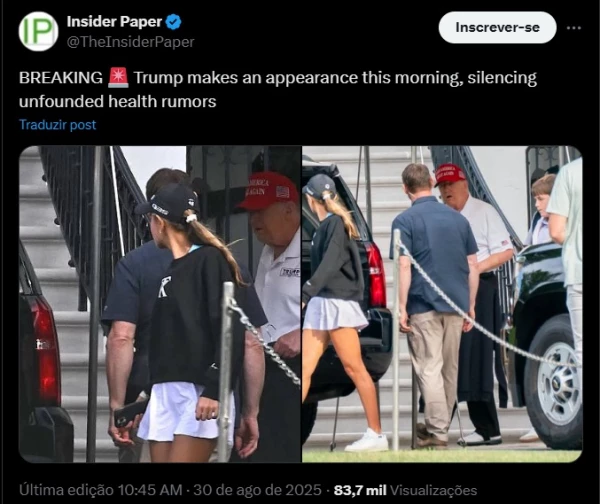
Task: Click the 'unfounded health rumors' text line
Action: (117, 101)
